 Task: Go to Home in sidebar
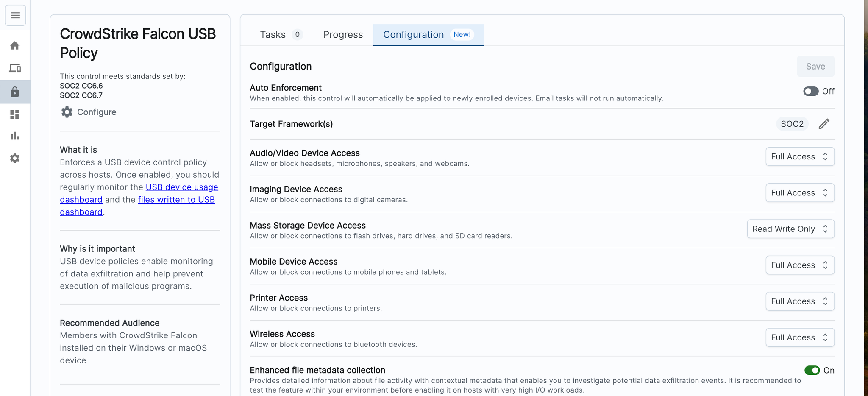point(15,45)
